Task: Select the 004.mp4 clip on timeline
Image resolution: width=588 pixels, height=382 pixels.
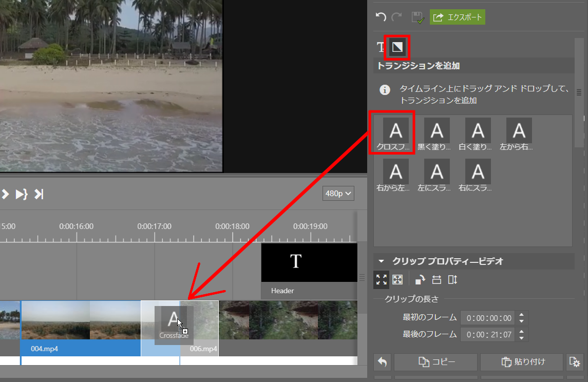Action: (x=81, y=328)
